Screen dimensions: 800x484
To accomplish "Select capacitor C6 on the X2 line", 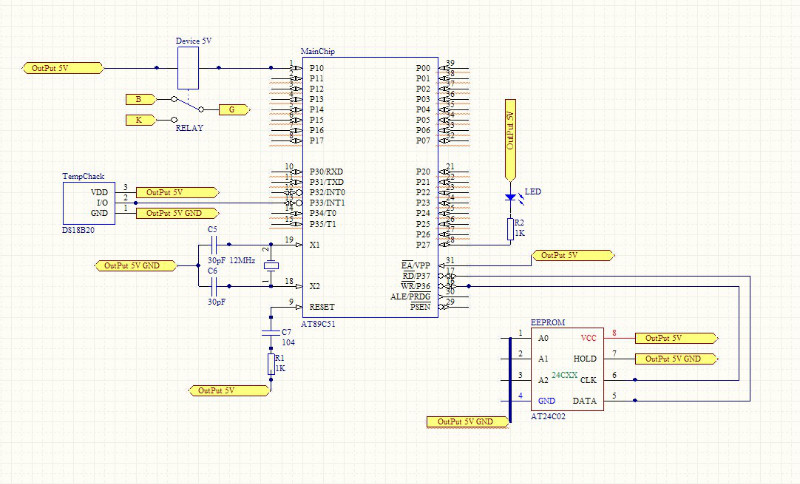I will 215,285.
